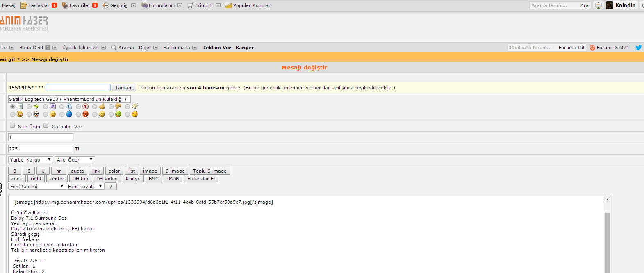This screenshot has height=273, width=644.
Task: Click the purple hash message icon
Action: [52, 107]
